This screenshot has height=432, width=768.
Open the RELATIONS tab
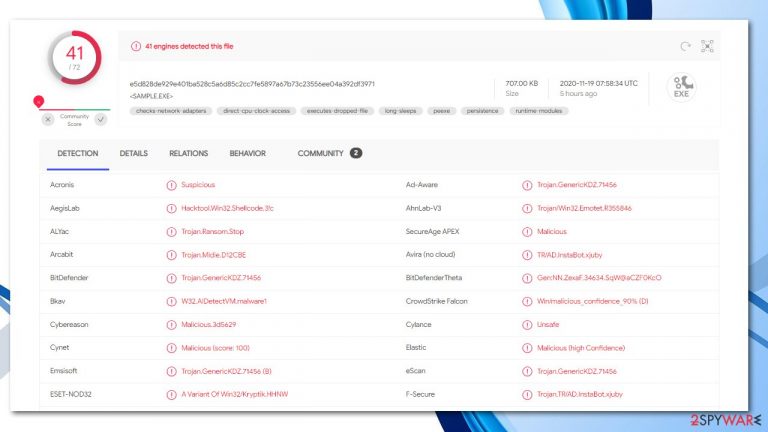coord(189,153)
